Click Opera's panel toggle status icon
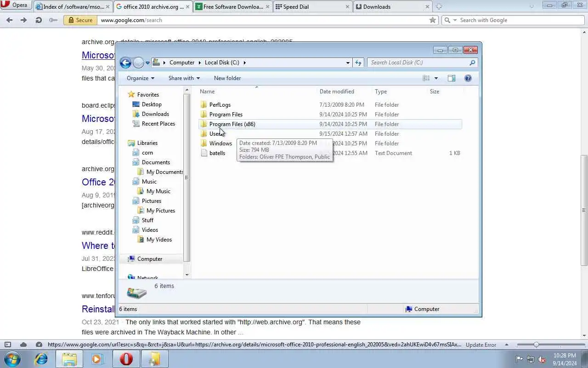The width and height of the screenshot is (588, 368). pos(8,345)
